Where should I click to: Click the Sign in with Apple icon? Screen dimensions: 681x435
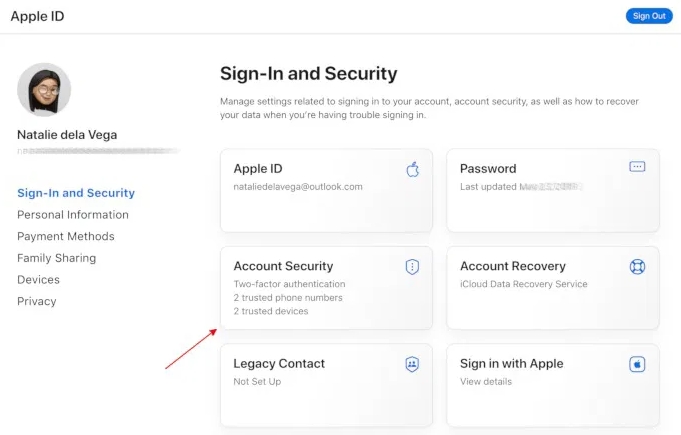pos(637,364)
